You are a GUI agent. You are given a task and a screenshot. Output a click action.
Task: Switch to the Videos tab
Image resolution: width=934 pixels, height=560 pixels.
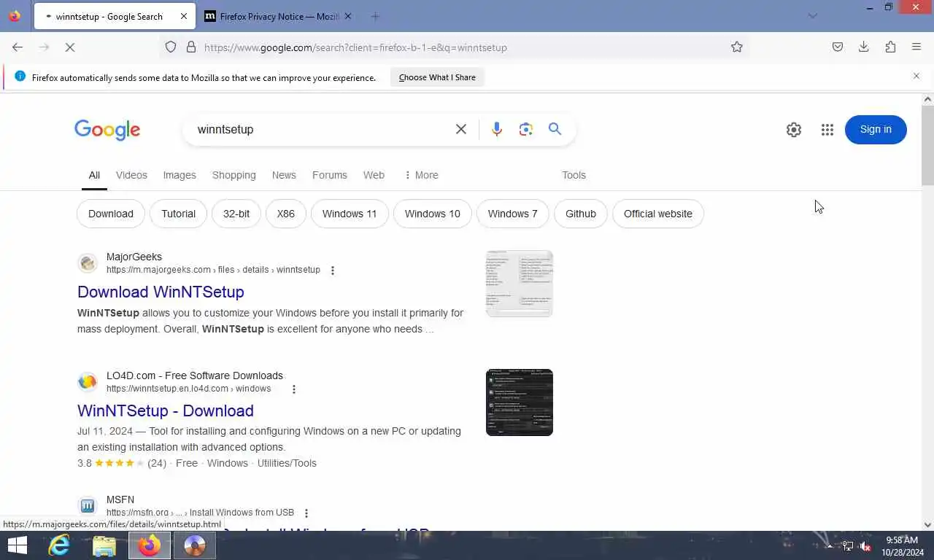pos(131,175)
